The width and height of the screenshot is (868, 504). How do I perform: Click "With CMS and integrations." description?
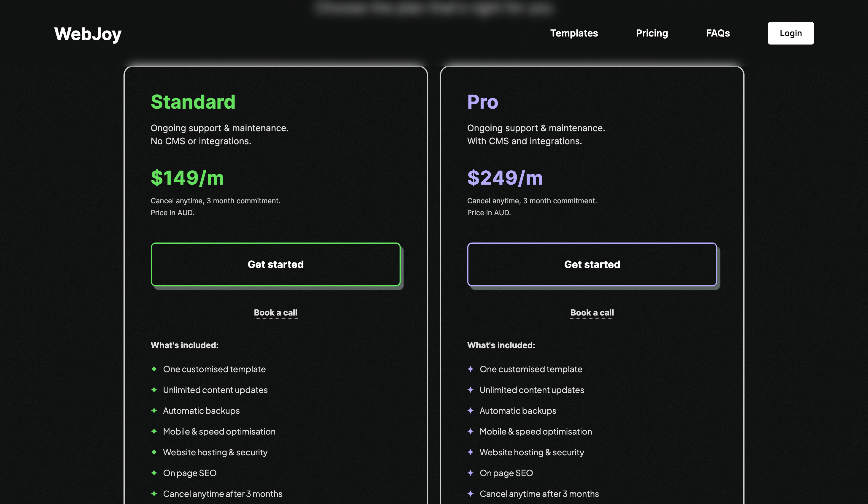pos(524,141)
